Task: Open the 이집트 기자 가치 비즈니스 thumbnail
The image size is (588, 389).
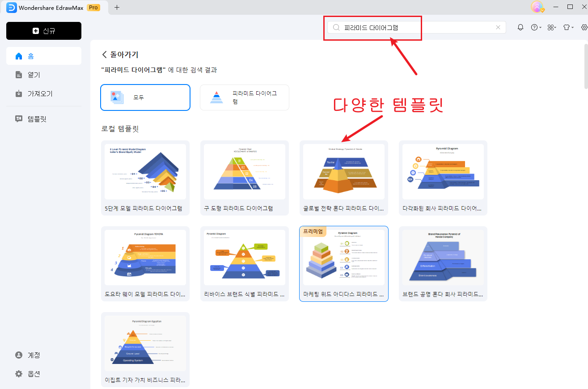Action: pos(145,343)
